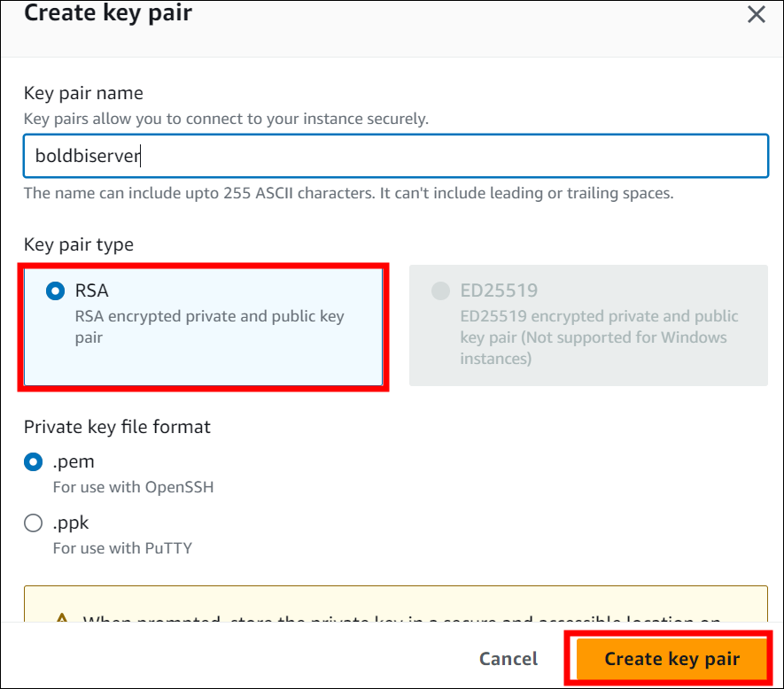This screenshot has width=784, height=689.
Task: Close the Create key pair dialog
Action: 757,14
